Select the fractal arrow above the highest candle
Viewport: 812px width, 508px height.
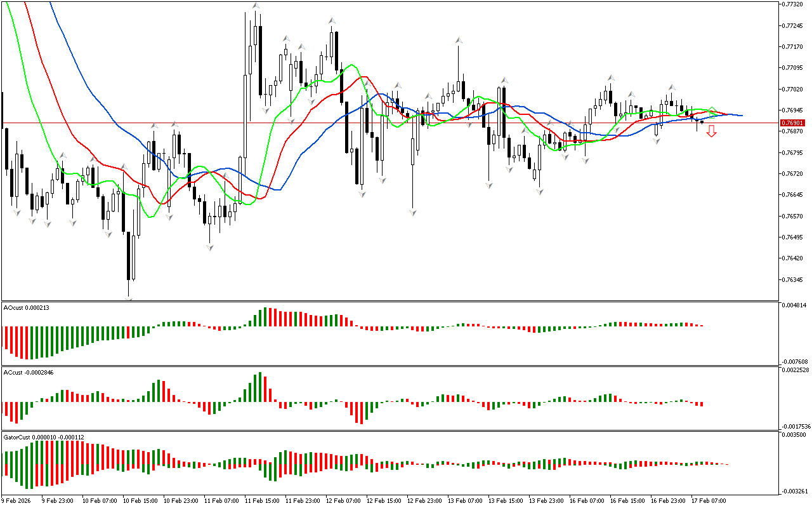[x=256, y=6]
